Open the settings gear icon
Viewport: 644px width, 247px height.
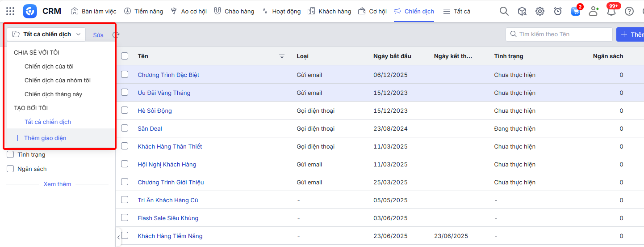pyautogui.click(x=540, y=11)
